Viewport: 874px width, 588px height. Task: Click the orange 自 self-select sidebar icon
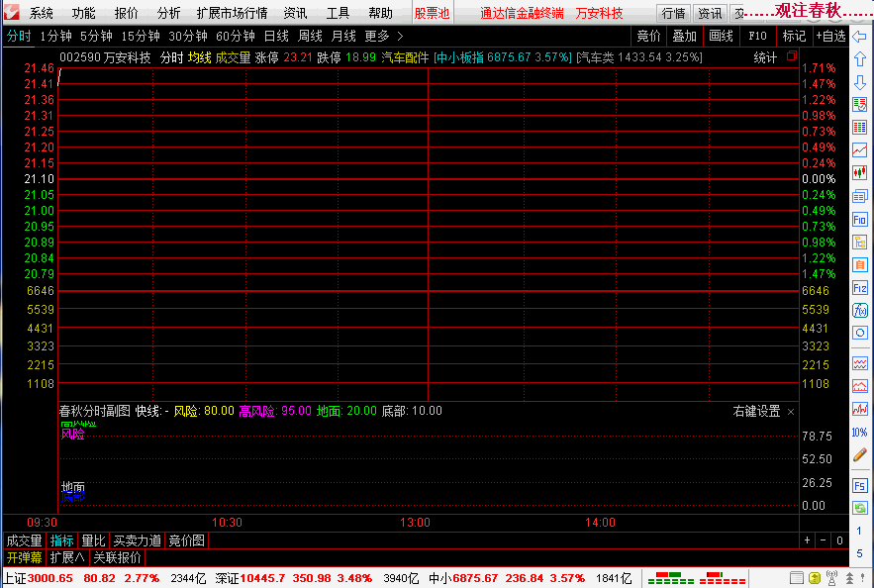tap(859, 265)
